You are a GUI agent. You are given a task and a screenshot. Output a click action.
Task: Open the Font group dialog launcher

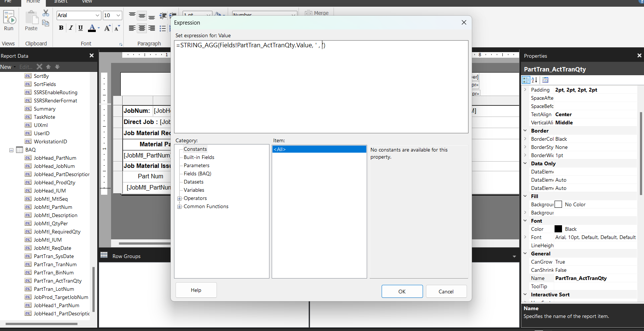[x=121, y=44]
